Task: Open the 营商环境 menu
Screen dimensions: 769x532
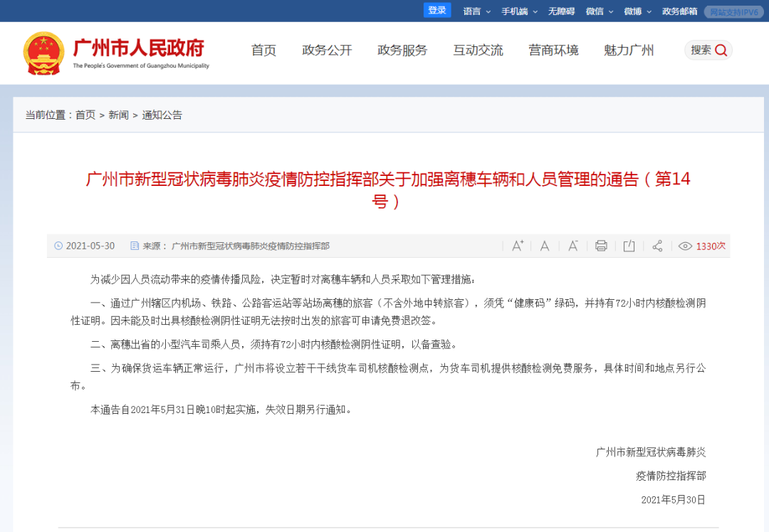Action: pyautogui.click(x=553, y=50)
